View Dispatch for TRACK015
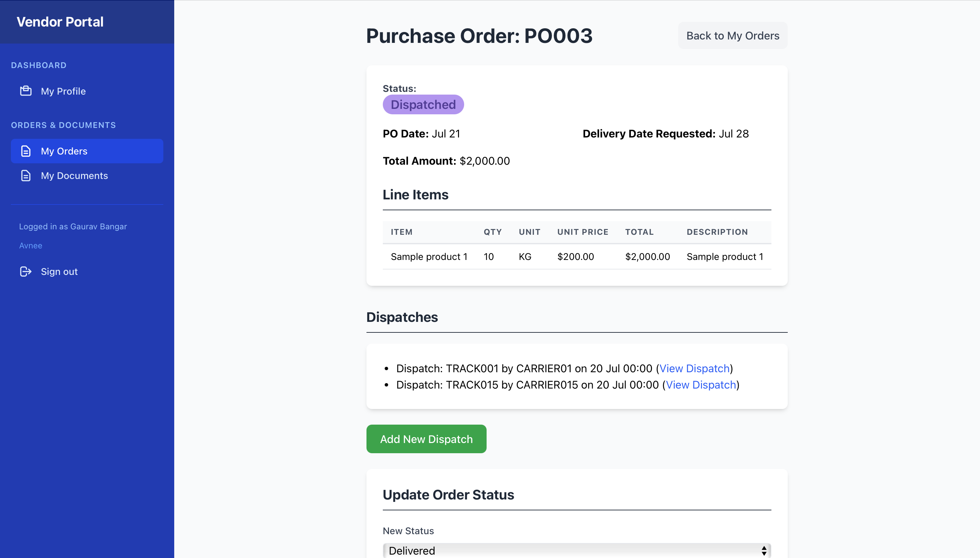The height and width of the screenshot is (558, 980). [x=701, y=385]
